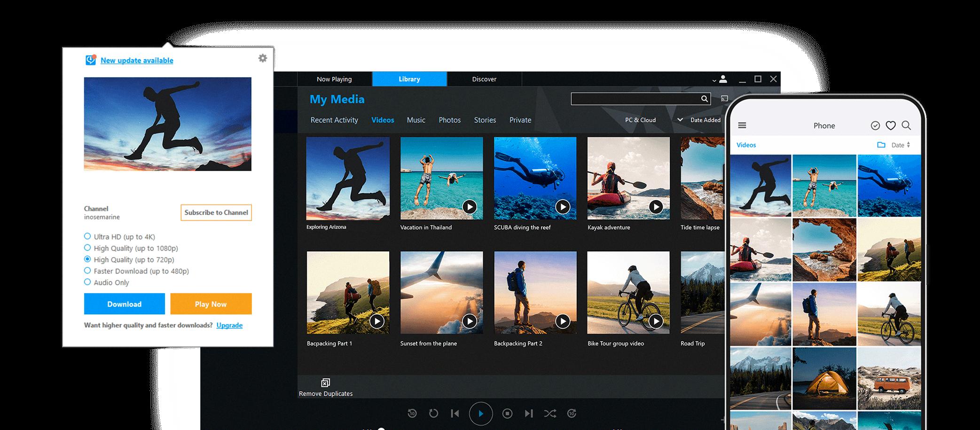Open the Videos section in My Media
Screen dimensions: 980x430
tap(383, 120)
